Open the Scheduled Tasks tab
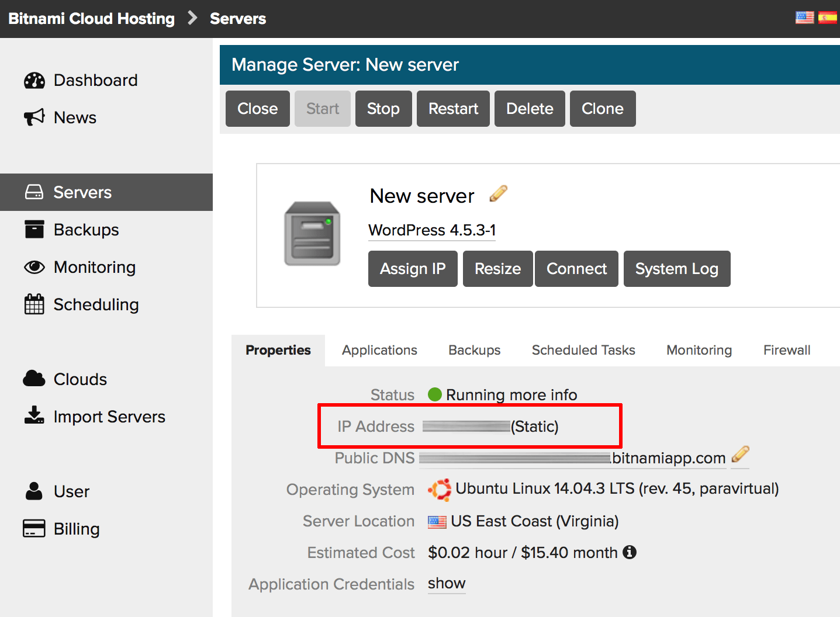The width and height of the screenshot is (840, 617). pos(583,351)
